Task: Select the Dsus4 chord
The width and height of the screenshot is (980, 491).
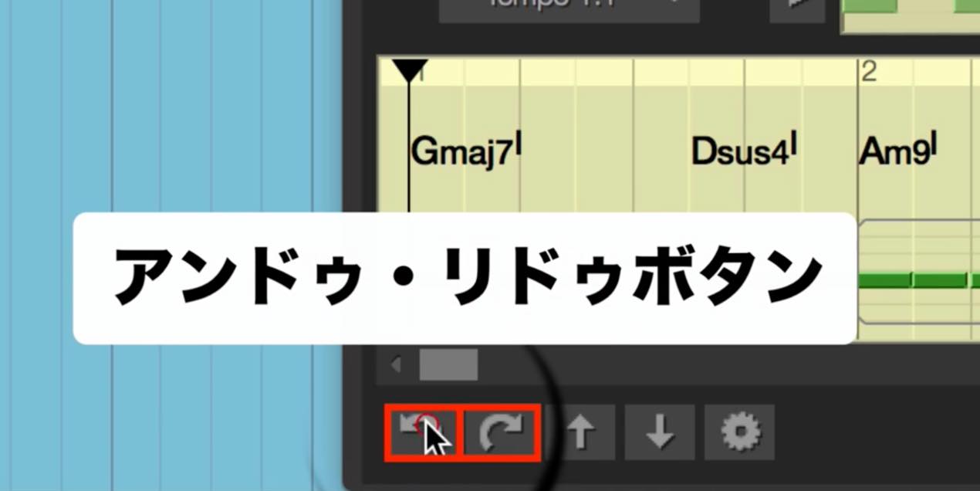Action: (x=744, y=151)
